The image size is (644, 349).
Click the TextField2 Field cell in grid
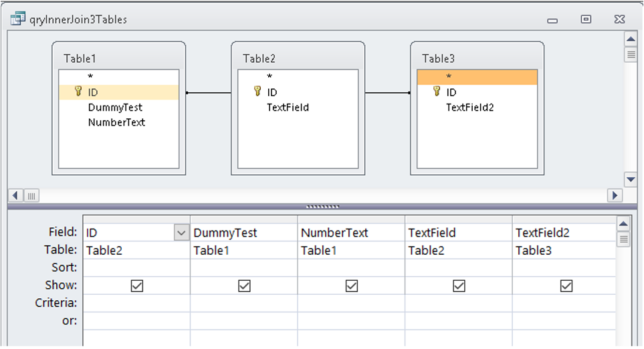coord(564,233)
